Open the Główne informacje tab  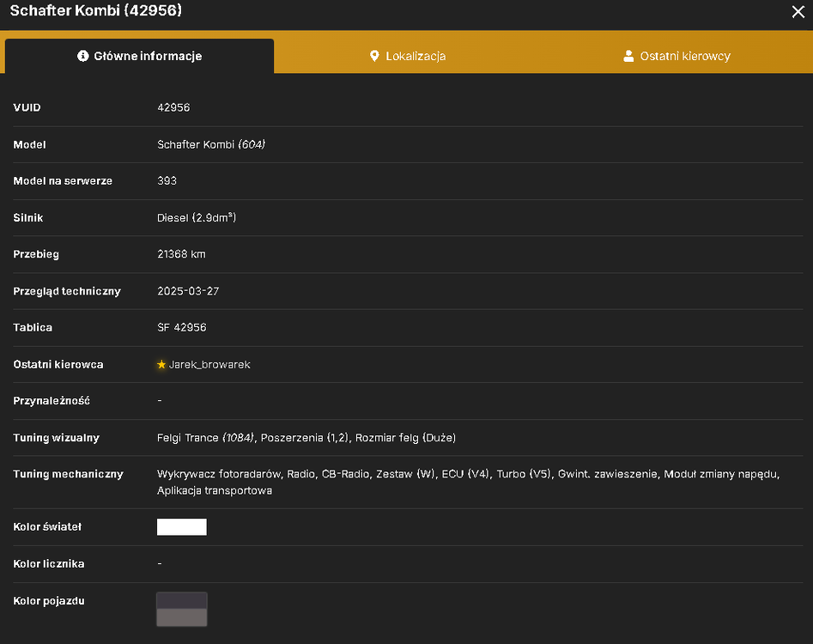point(139,56)
